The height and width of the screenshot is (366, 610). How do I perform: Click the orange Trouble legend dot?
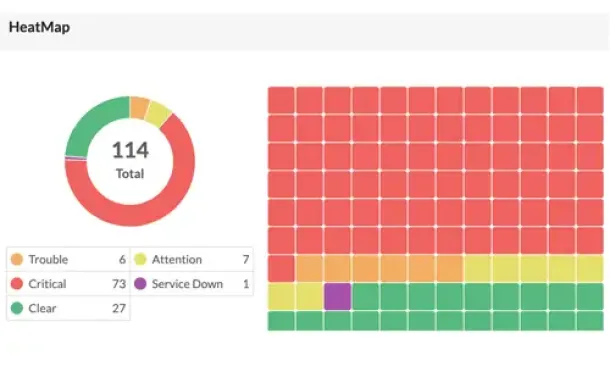point(17,259)
